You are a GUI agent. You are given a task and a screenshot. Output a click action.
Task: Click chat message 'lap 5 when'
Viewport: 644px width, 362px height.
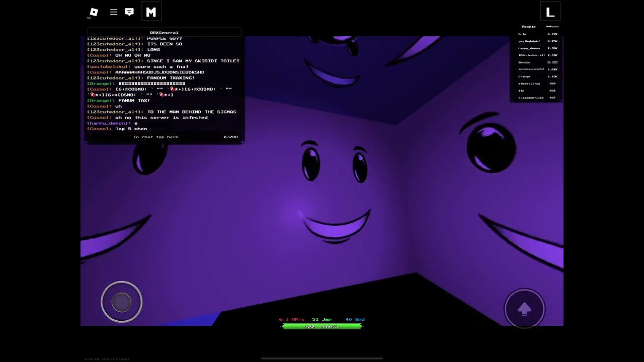coord(131,129)
